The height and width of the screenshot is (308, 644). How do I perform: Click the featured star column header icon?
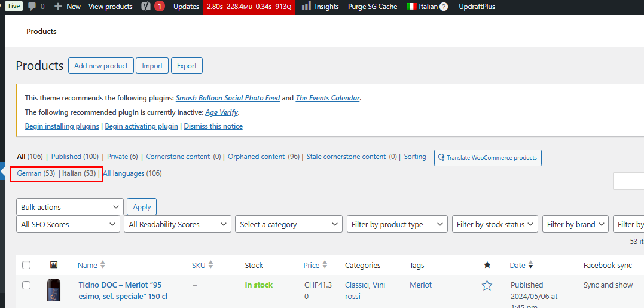click(x=487, y=265)
